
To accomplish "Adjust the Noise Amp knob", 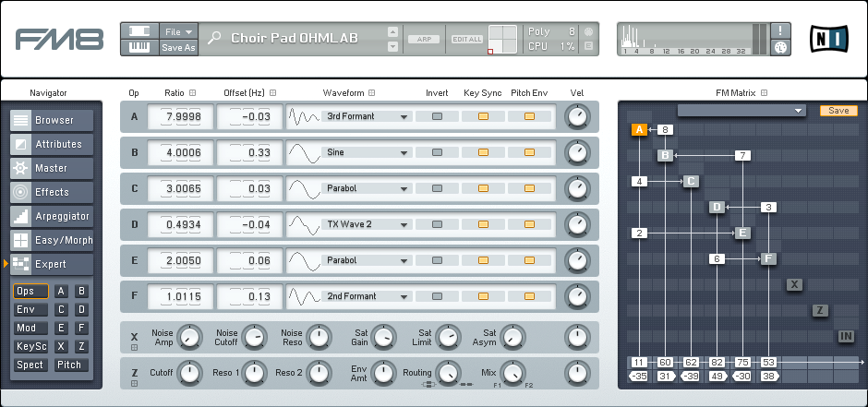I will pyautogui.click(x=189, y=338).
